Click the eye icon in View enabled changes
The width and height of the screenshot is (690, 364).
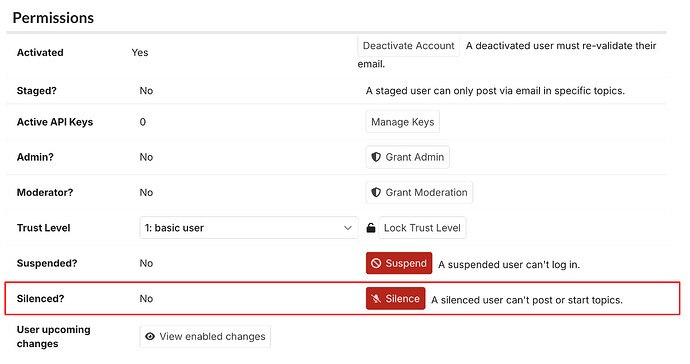(x=150, y=336)
